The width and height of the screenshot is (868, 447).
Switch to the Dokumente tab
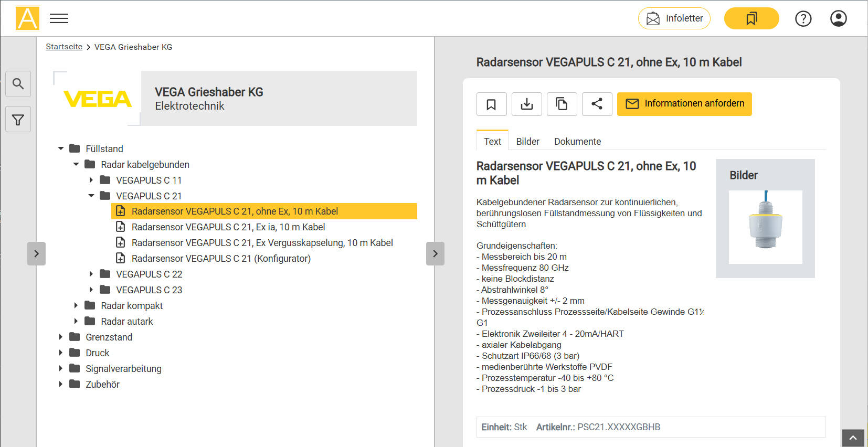[577, 142]
